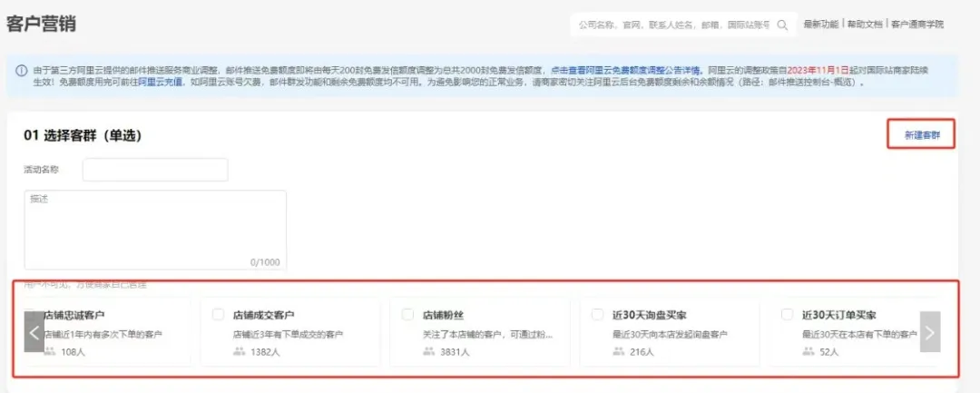Open the 客户通商学院 link

[x=917, y=25]
